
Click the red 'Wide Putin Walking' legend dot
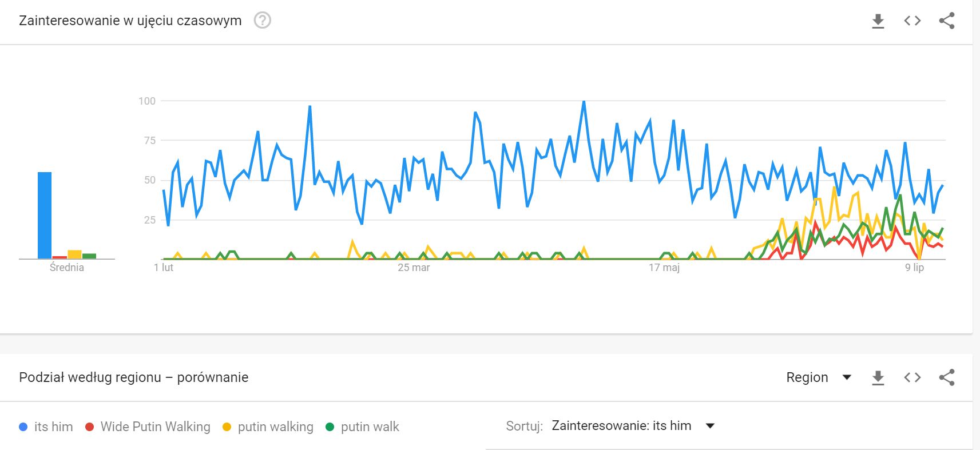pos(89,427)
